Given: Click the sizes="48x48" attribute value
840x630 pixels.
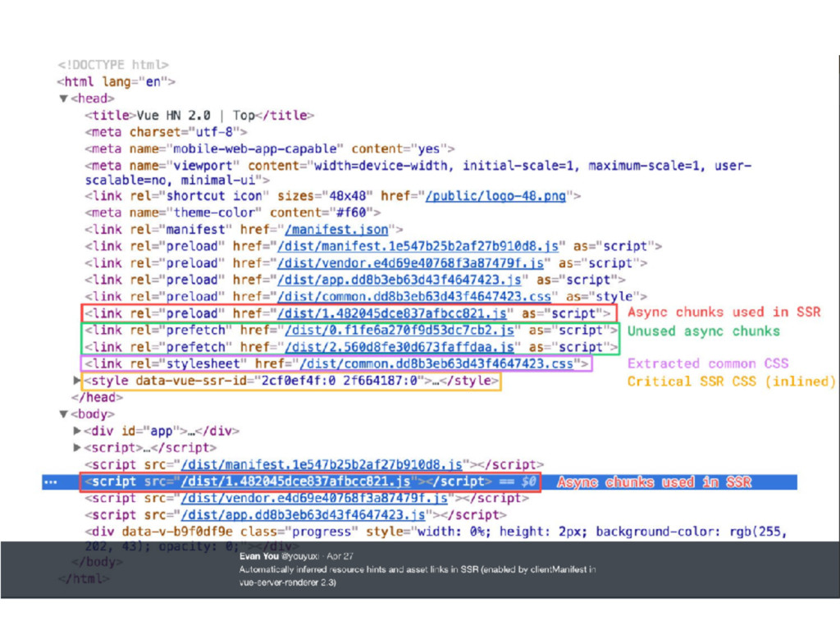Looking at the screenshot, I should point(325,196).
